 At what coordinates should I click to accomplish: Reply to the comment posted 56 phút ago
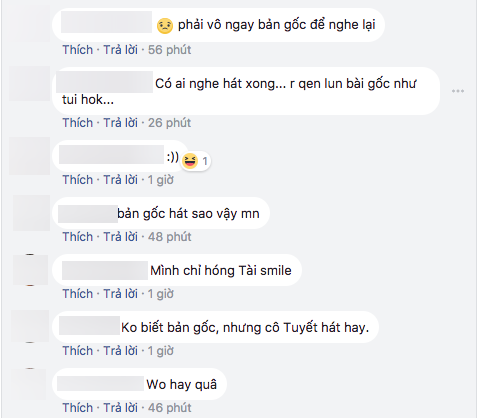(x=120, y=50)
